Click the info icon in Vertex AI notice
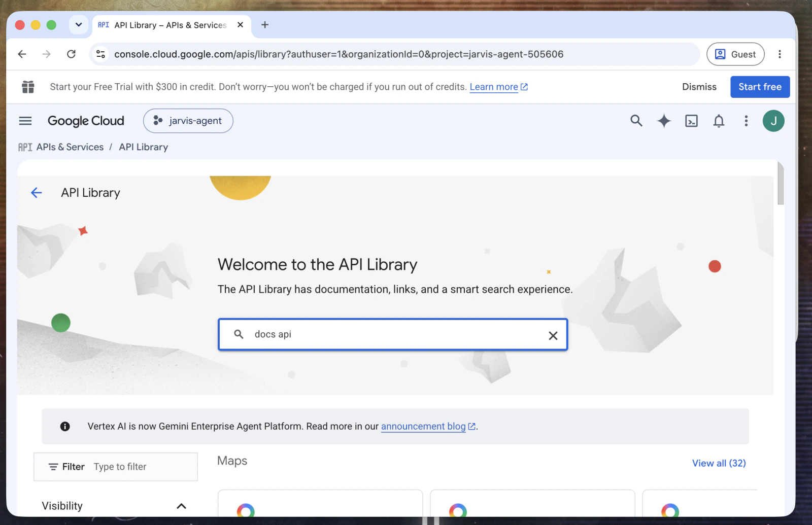812x525 pixels. pos(65,426)
